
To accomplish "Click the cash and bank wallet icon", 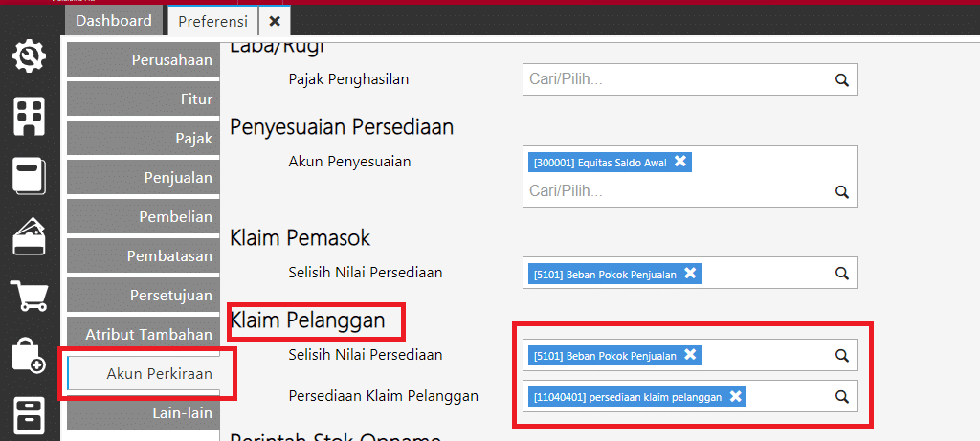I will coord(29,236).
